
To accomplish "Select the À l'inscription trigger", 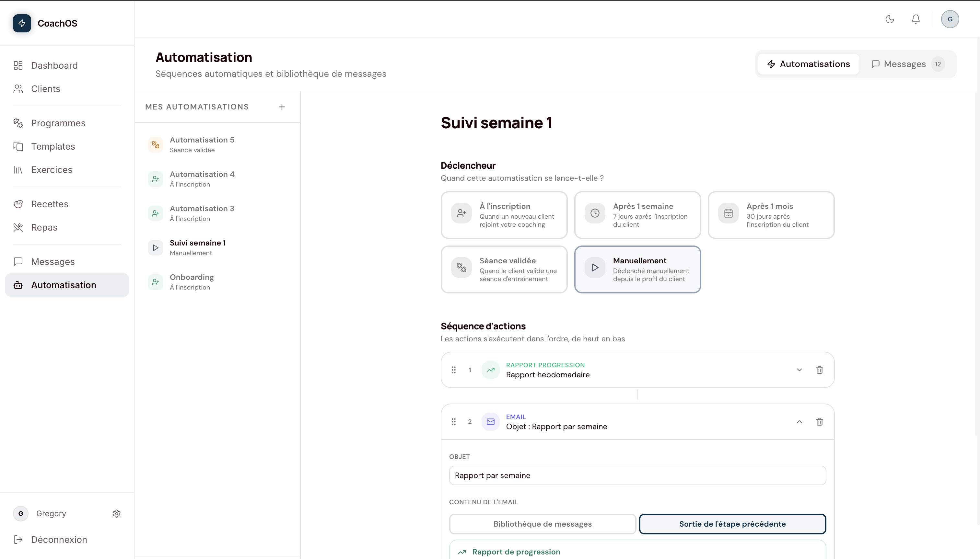I will point(504,215).
